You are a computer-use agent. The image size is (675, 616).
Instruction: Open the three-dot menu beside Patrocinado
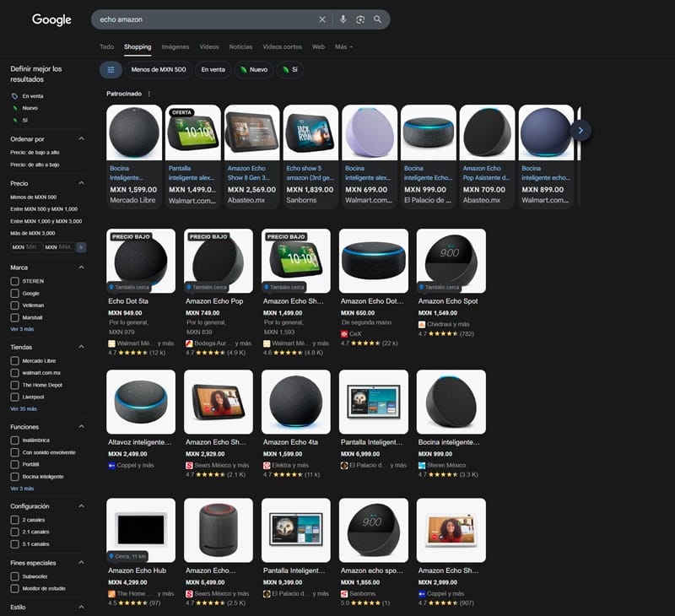pyautogui.click(x=149, y=94)
